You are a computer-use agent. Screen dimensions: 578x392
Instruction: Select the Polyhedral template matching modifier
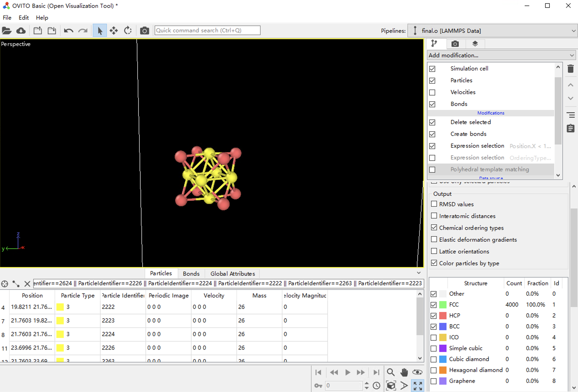490,169
